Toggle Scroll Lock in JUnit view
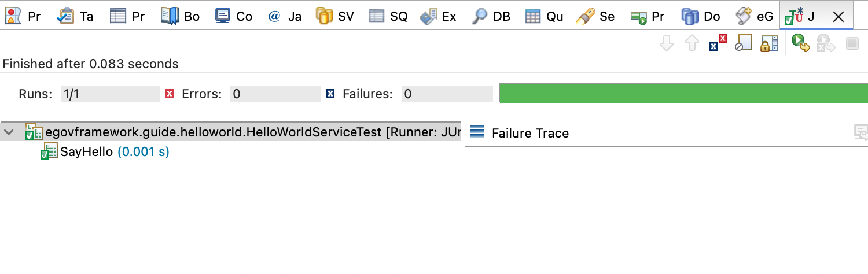The height and width of the screenshot is (274, 868). click(x=768, y=43)
